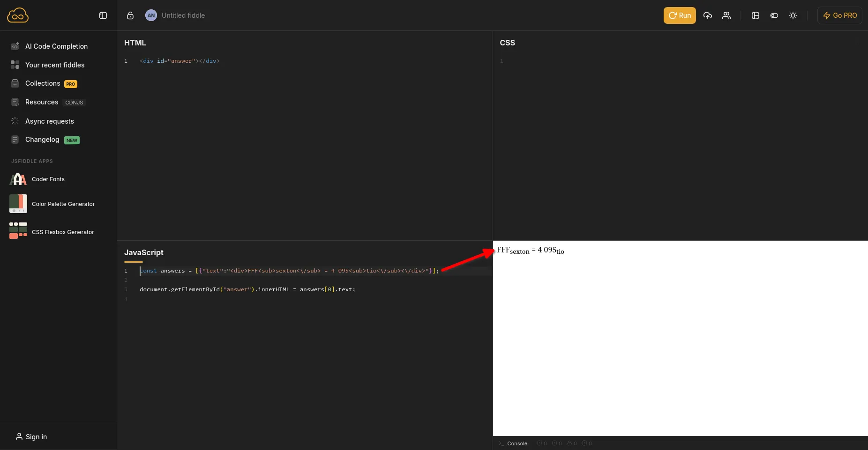Screen dimensions: 868x450
Task: Run the fiddle code
Action: pyautogui.click(x=680, y=15)
